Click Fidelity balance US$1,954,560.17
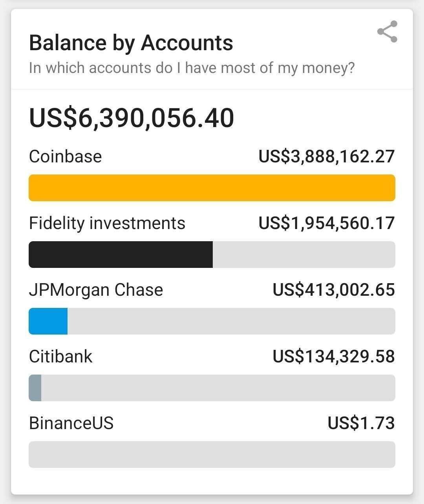424x504 pixels. (x=326, y=223)
